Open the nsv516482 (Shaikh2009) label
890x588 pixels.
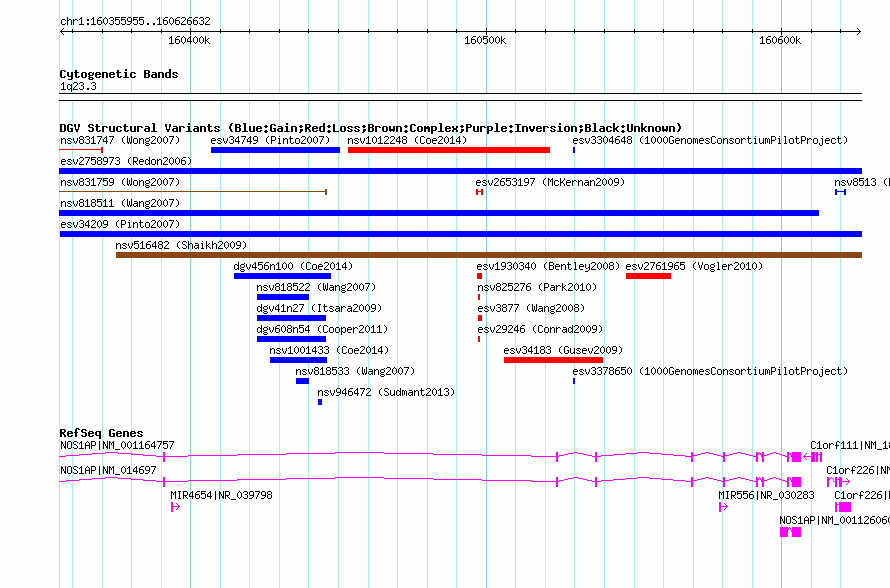(x=181, y=245)
